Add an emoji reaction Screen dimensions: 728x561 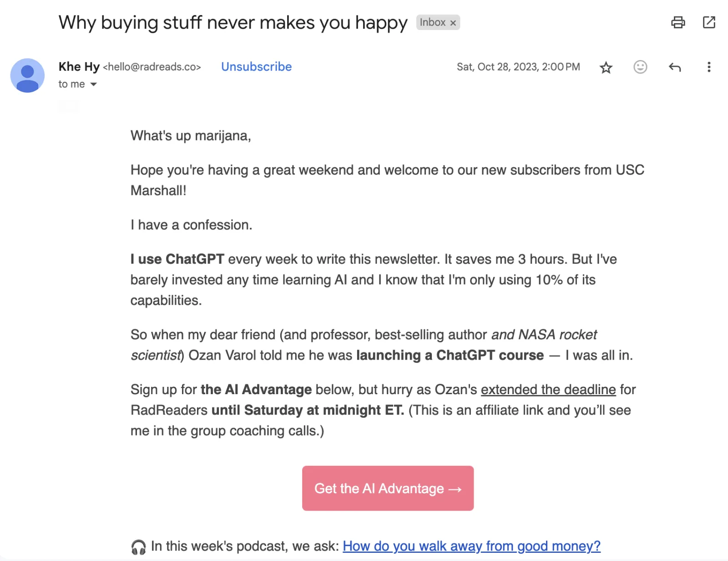pyautogui.click(x=640, y=67)
